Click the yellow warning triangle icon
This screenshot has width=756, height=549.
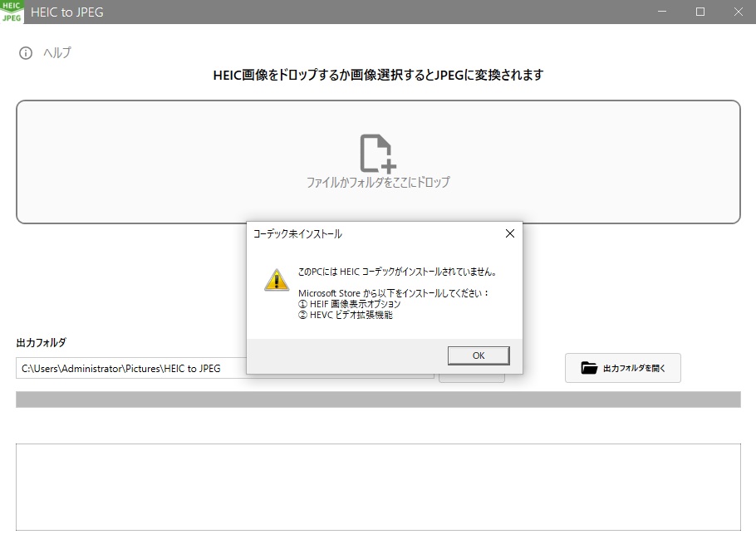click(277, 280)
